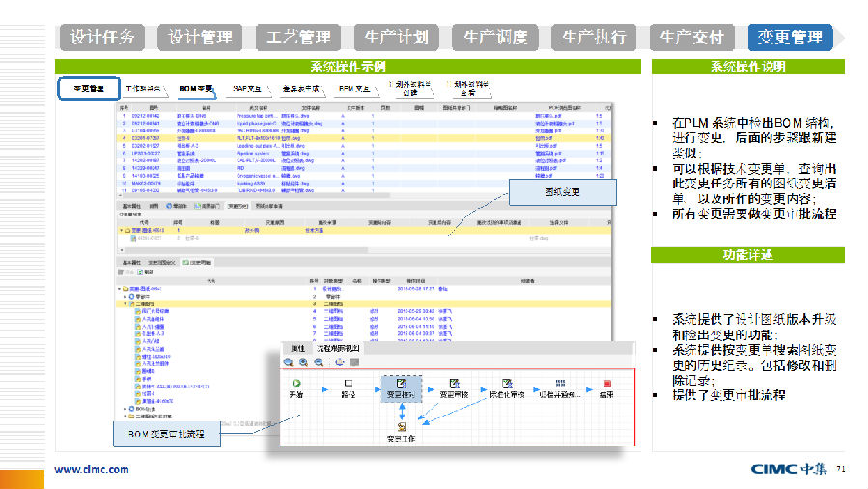Collapse the 二维图纸 tree node
868x489 pixels.
coord(125,303)
